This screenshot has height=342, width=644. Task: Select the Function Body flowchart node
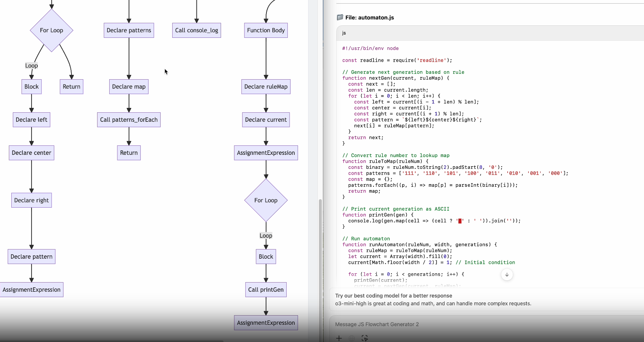point(266,30)
